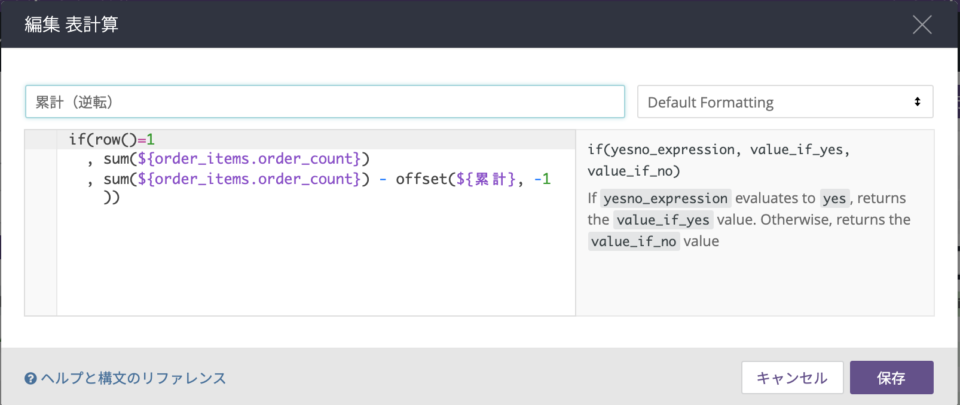Click the 編集 表計算 dialog title
The image size is (960, 405).
(72, 24)
